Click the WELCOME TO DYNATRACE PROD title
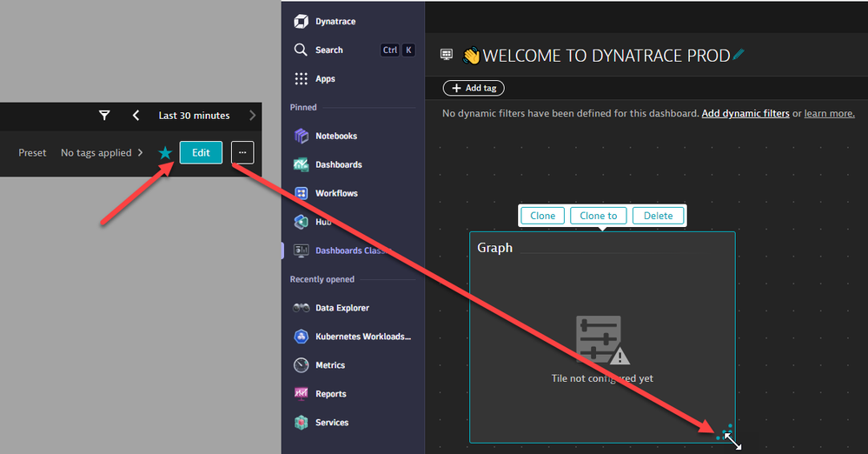This screenshot has width=868, height=454. pos(606,56)
